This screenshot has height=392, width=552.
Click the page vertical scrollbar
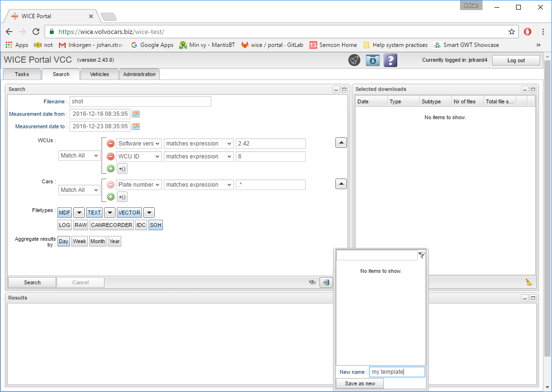[547, 215]
